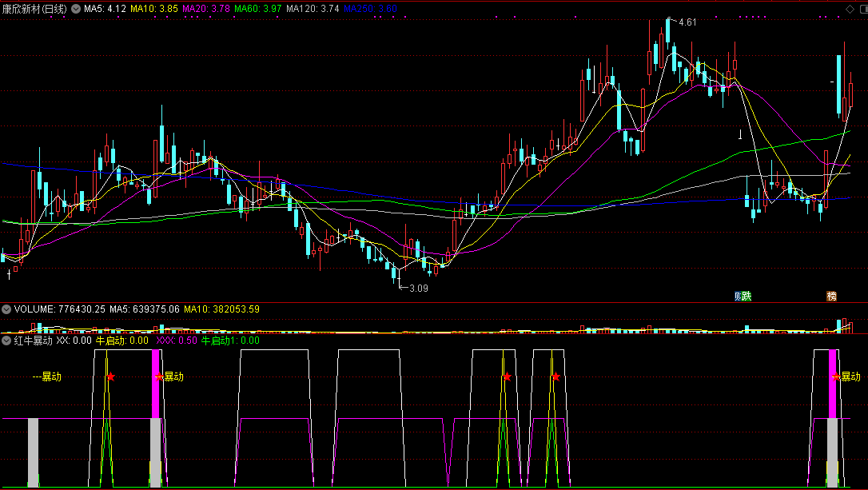The width and height of the screenshot is (868, 490).
Task: Click the MA60: 3.97 label
Action: click(258, 9)
